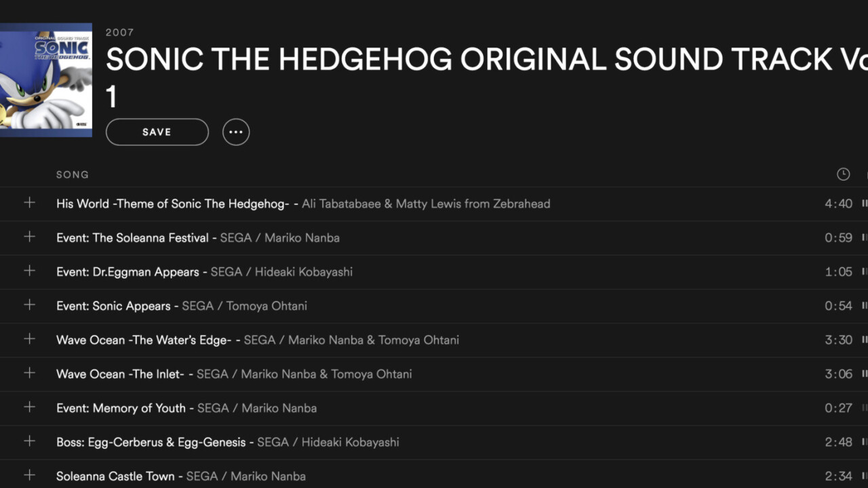The image size is (868, 488).
Task: Add 'Boss: Egg-Cerberus & Egg-Genesis' to library
Action: tap(29, 441)
